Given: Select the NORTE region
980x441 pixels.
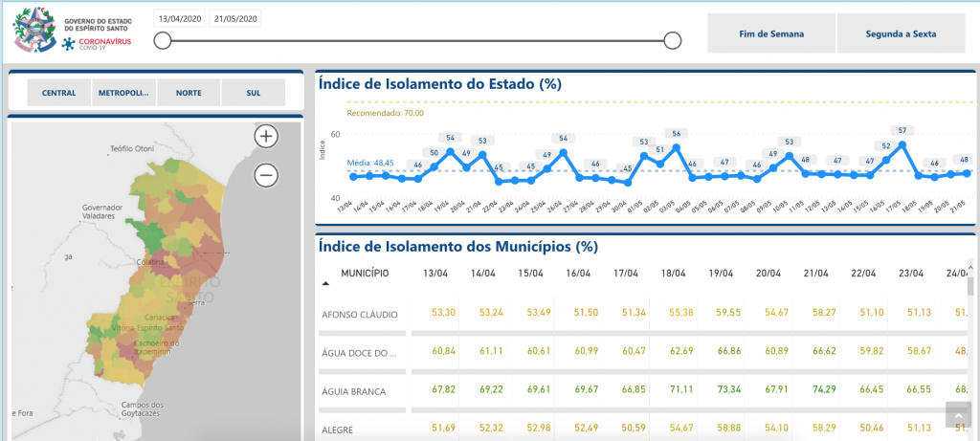Looking at the screenshot, I should (x=189, y=93).
